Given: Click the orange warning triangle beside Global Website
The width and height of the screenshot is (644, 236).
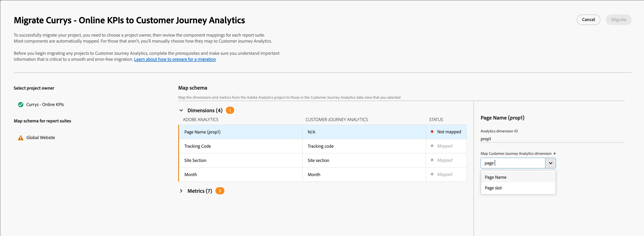Looking at the screenshot, I should coord(21,138).
